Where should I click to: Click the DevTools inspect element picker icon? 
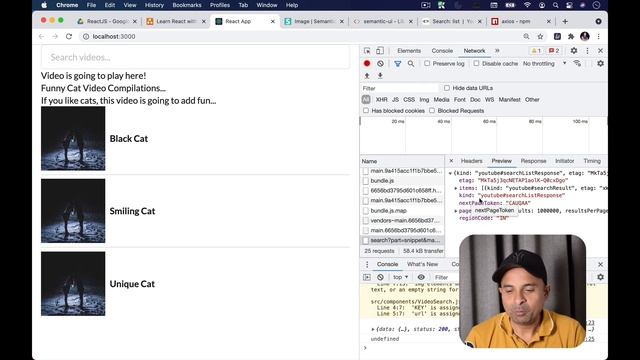(x=367, y=51)
